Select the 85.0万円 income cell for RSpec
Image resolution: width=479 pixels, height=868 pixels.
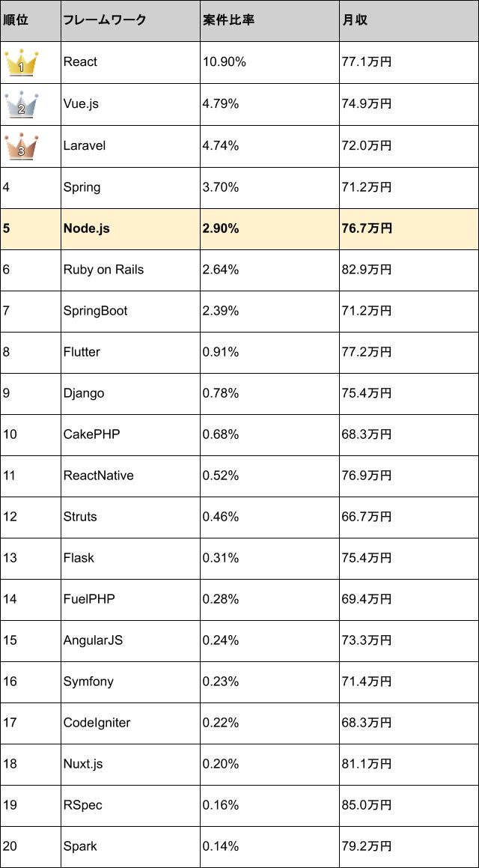366,805
